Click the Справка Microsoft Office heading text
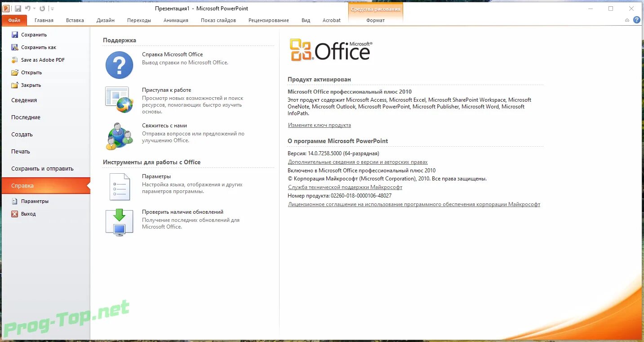The height and width of the screenshot is (342, 644). [173, 54]
